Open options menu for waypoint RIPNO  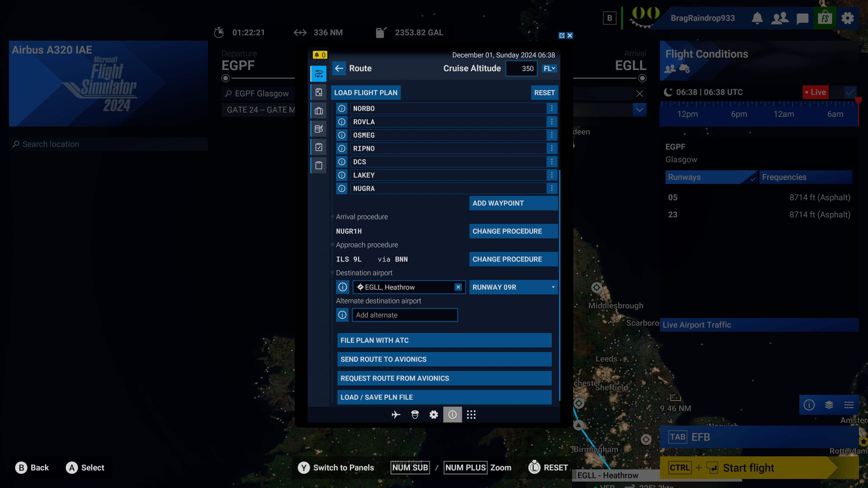552,148
